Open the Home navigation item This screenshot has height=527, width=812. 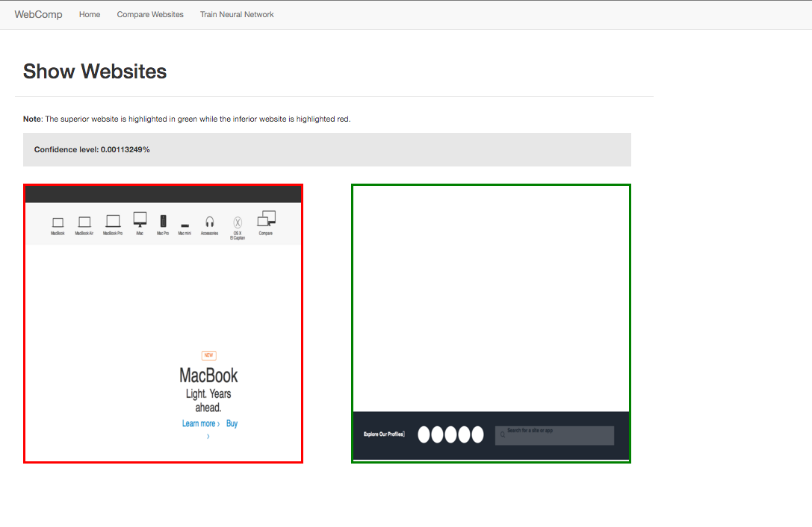90,14
